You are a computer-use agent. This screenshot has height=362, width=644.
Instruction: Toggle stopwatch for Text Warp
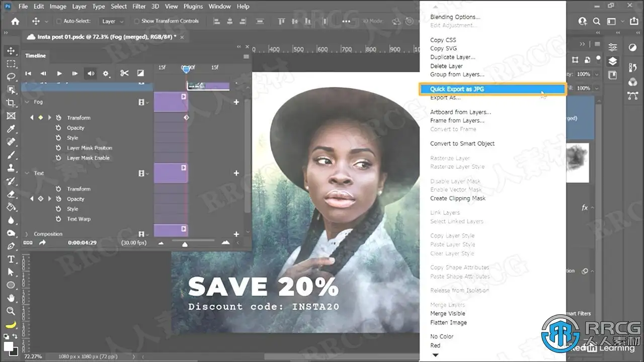[x=58, y=219]
